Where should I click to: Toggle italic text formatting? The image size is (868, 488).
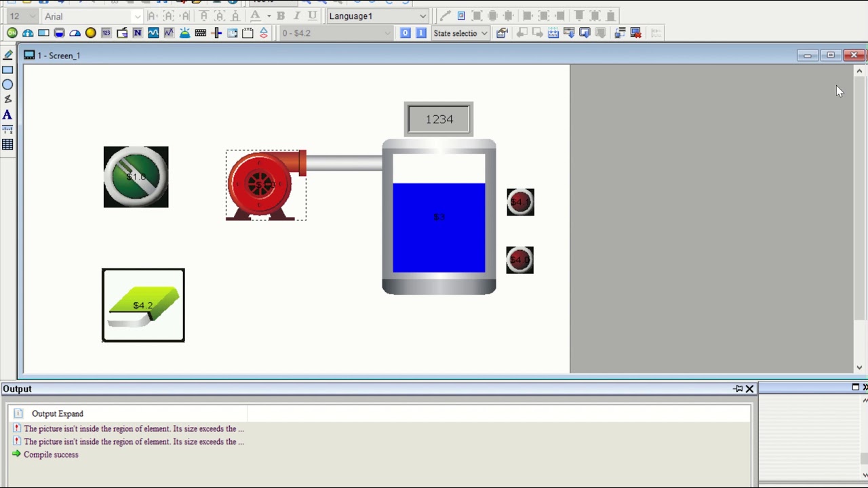(x=296, y=16)
